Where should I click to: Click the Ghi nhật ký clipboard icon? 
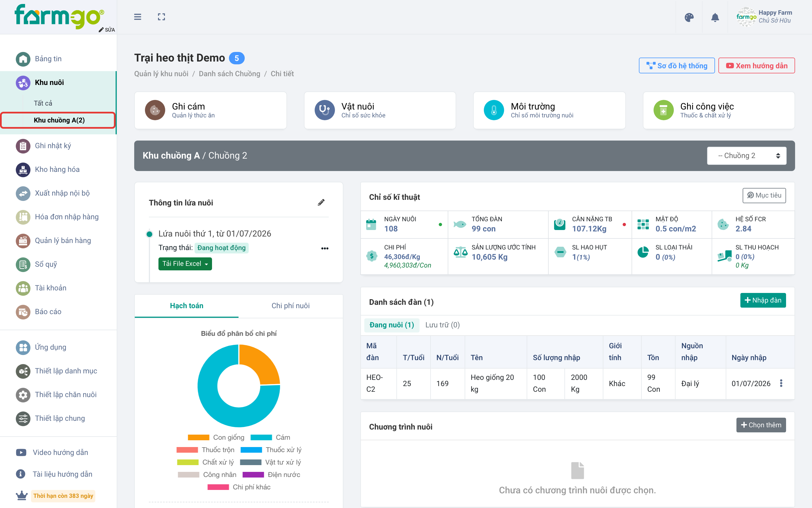pos(23,146)
